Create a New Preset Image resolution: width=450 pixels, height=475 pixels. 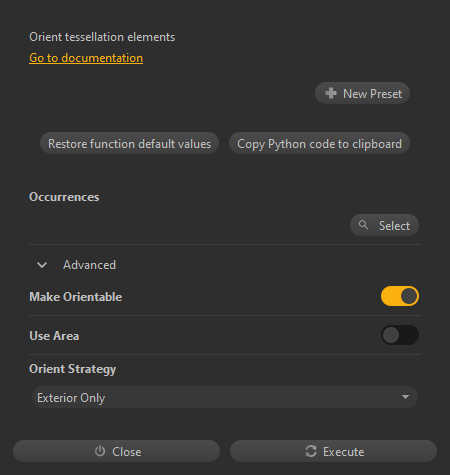pyautogui.click(x=362, y=93)
